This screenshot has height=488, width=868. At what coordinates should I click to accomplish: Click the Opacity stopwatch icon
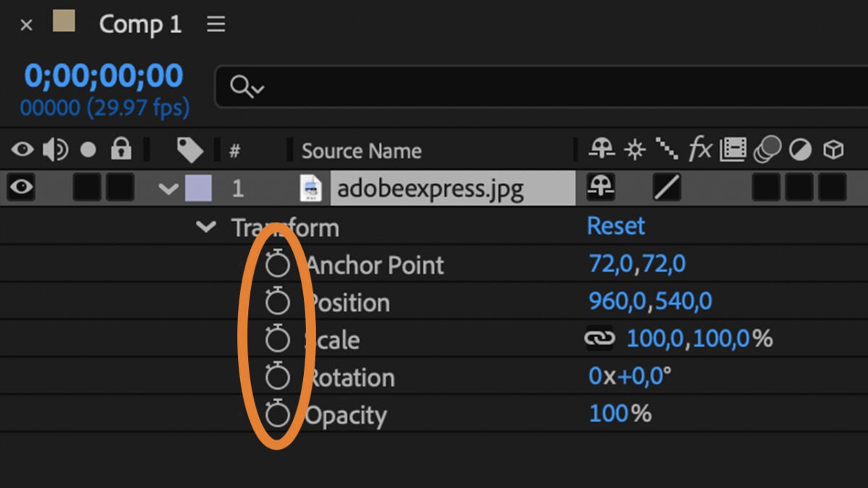[x=277, y=414]
